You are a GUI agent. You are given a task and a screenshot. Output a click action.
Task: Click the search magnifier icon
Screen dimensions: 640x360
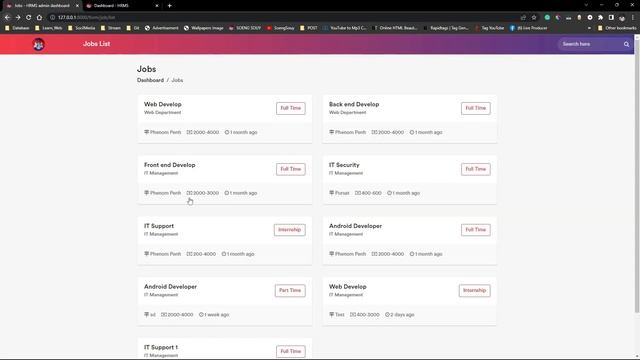[626, 44]
